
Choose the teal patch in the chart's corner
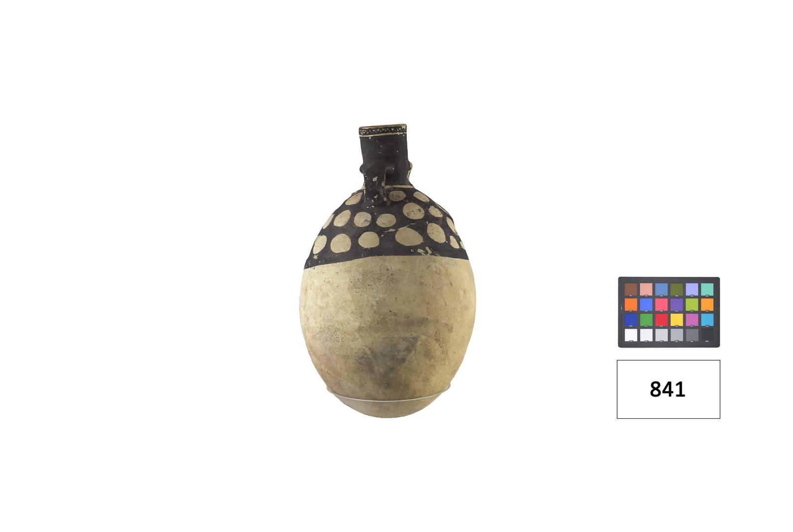(707, 289)
